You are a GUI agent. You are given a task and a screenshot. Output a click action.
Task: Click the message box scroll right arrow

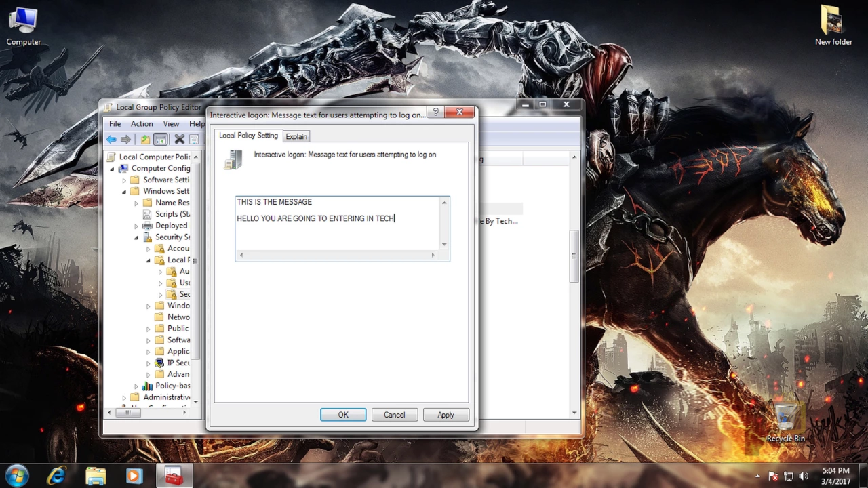point(433,255)
